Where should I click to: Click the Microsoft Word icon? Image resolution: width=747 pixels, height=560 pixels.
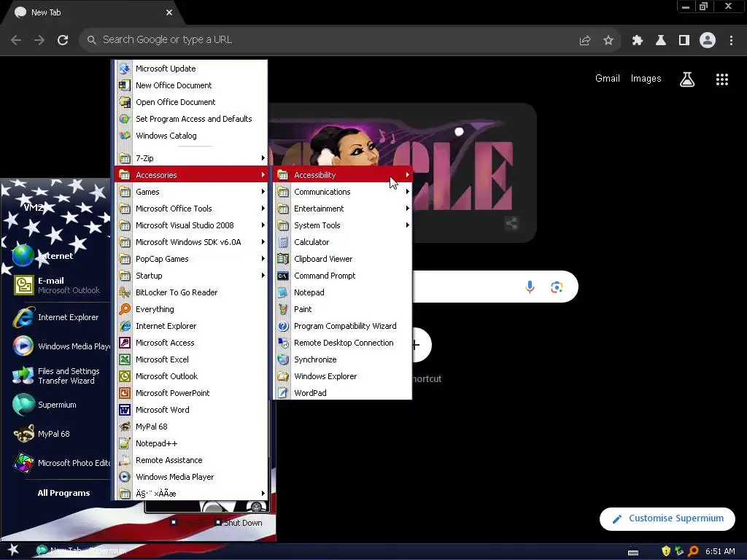(125, 410)
